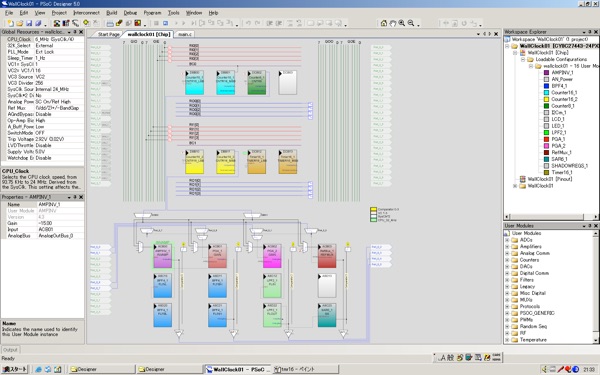Switch to the Start Page tab
600x375 pixels.
click(108, 34)
